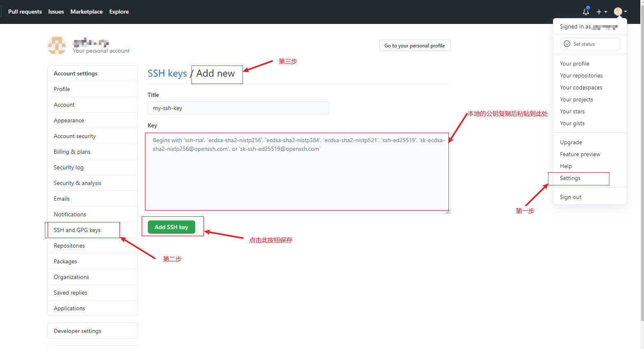Click the notifications bell icon
Screen dimensions: 644x349
[586, 12]
